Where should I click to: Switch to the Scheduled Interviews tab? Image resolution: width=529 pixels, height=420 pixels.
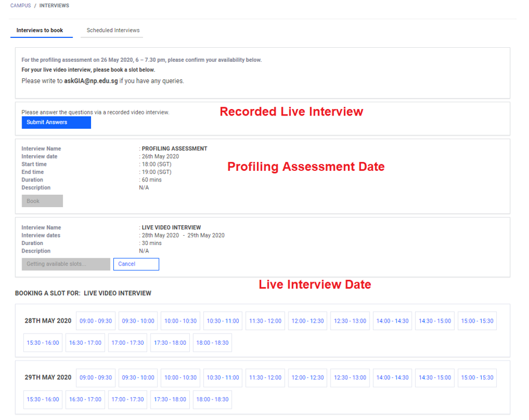[112, 30]
